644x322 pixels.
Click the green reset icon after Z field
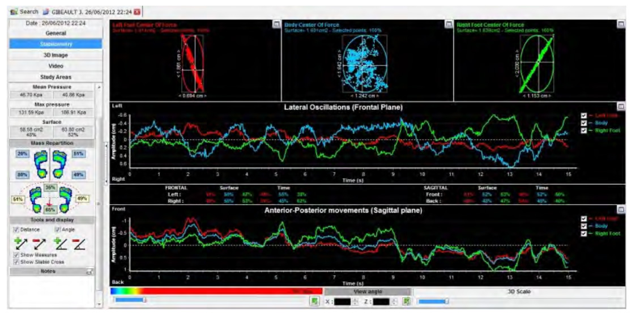(406, 302)
